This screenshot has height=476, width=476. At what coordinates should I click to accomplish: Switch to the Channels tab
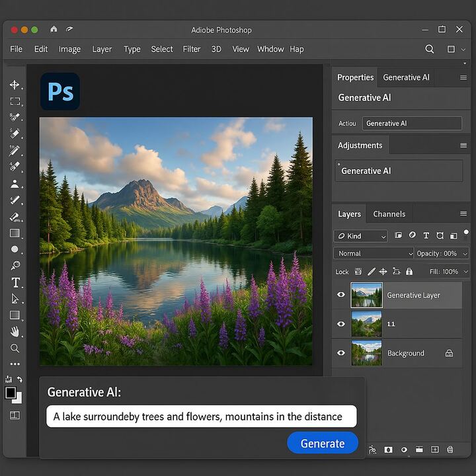[x=389, y=214]
